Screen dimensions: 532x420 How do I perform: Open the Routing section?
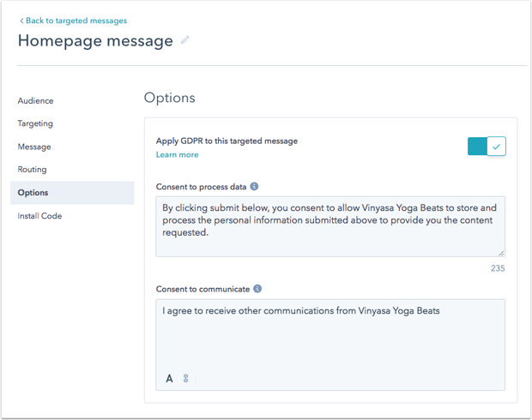(33, 170)
